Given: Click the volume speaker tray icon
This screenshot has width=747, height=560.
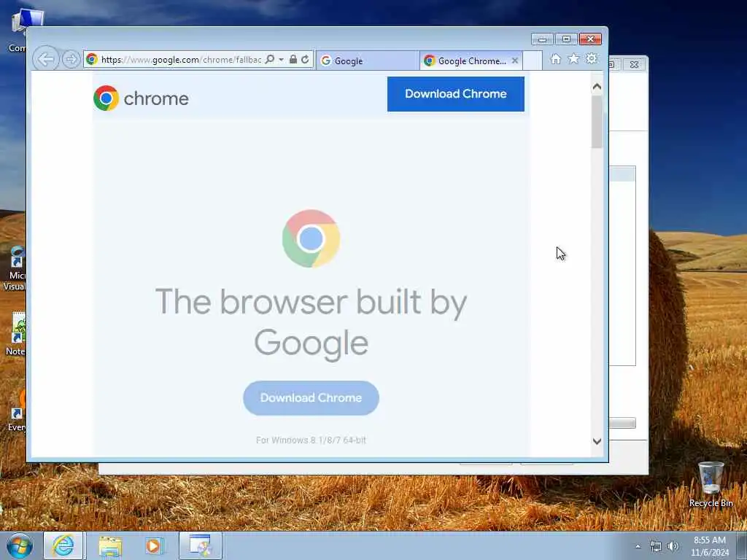Looking at the screenshot, I should pyautogui.click(x=673, y=546).
